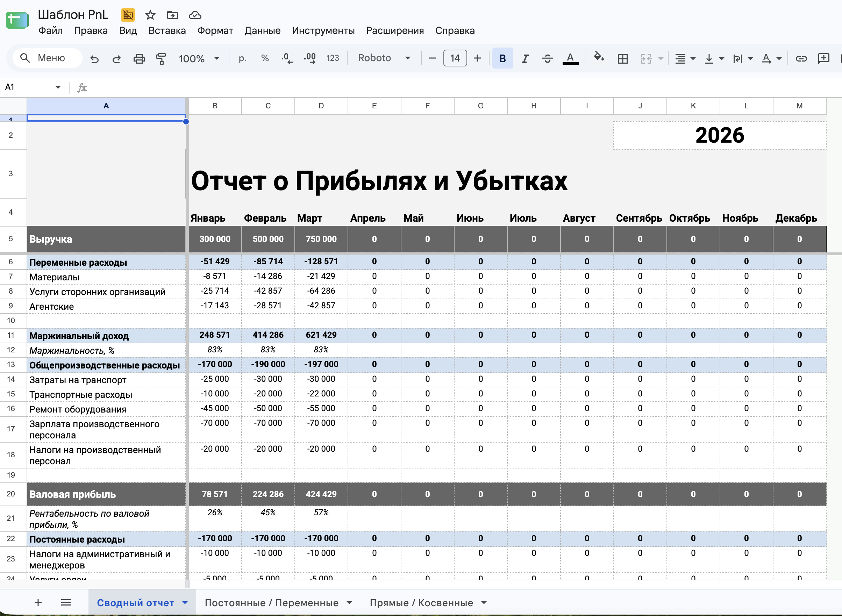
Task: Open the Правка menu
Action: 91,30
